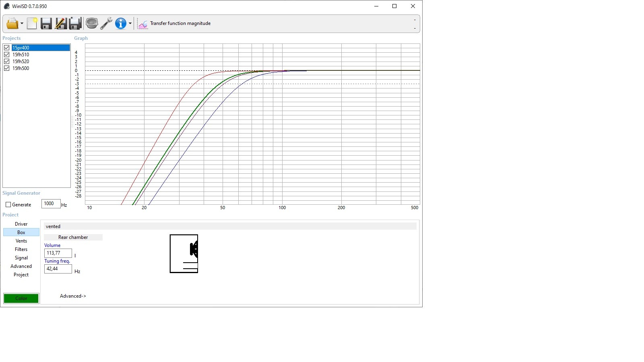644x362 pixels.
Task: Maximize the WinISD window
Action: [394, 6]
